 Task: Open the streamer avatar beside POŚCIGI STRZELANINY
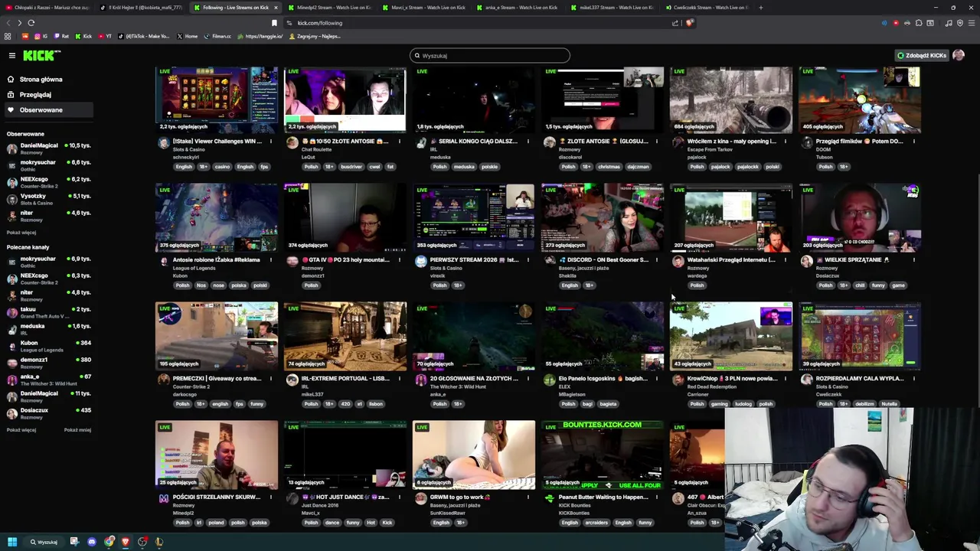[x=164, y=498]
